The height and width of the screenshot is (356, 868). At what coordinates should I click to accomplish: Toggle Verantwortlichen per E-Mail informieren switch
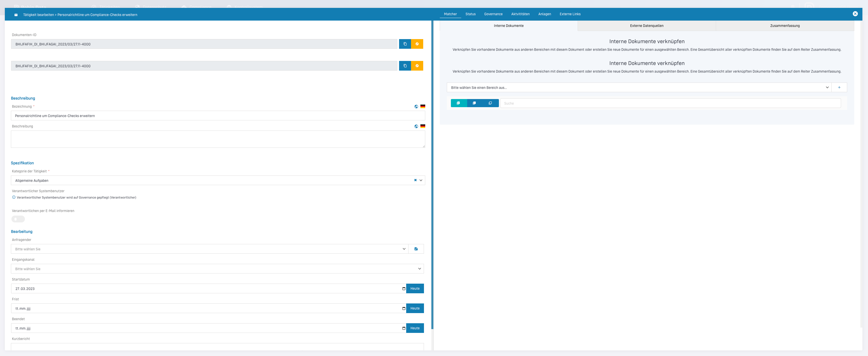pyautogui.click(x=18, y=219)
